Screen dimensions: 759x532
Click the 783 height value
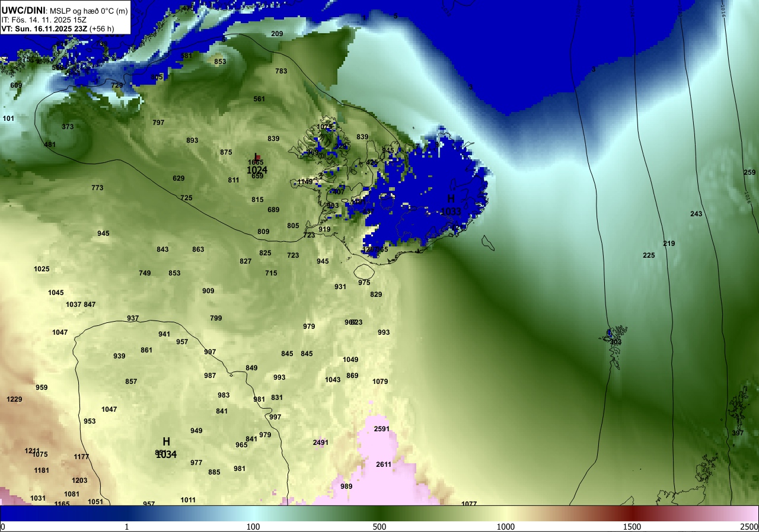point(281,71)
